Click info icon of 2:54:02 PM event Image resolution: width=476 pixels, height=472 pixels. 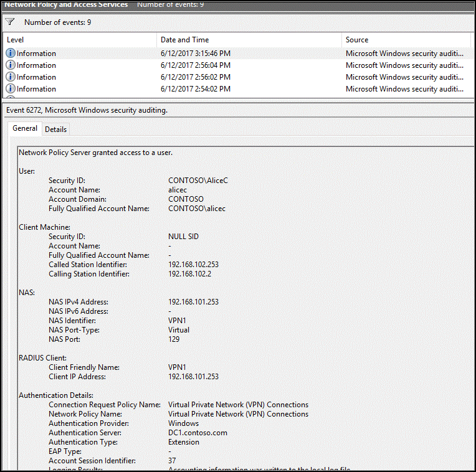11,88
